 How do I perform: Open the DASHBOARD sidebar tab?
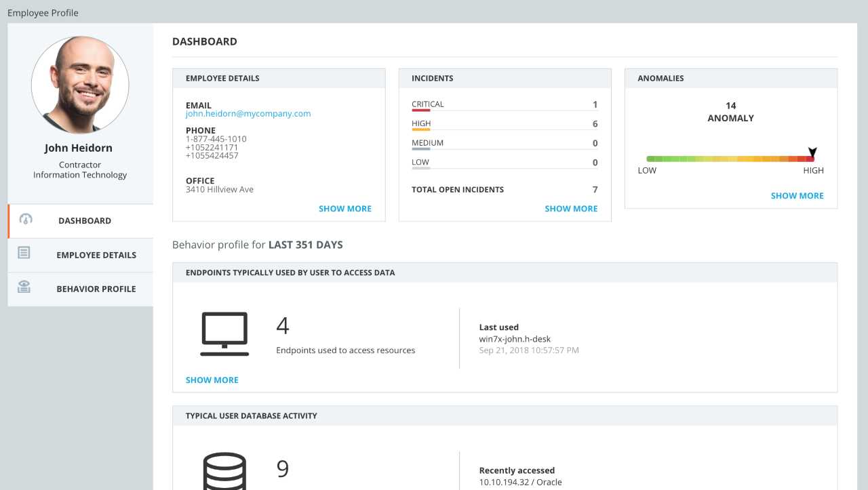[x=81, y=221]
